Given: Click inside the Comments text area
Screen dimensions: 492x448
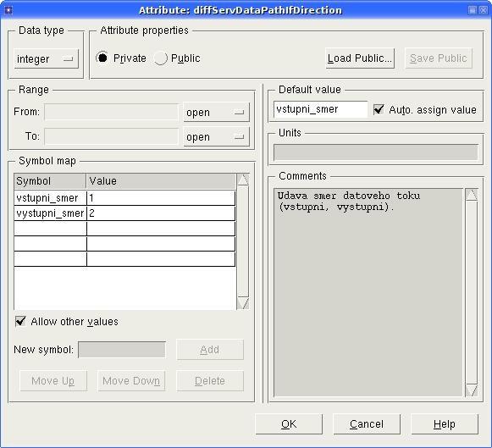Looking at the screenshot, I should 368,292.
